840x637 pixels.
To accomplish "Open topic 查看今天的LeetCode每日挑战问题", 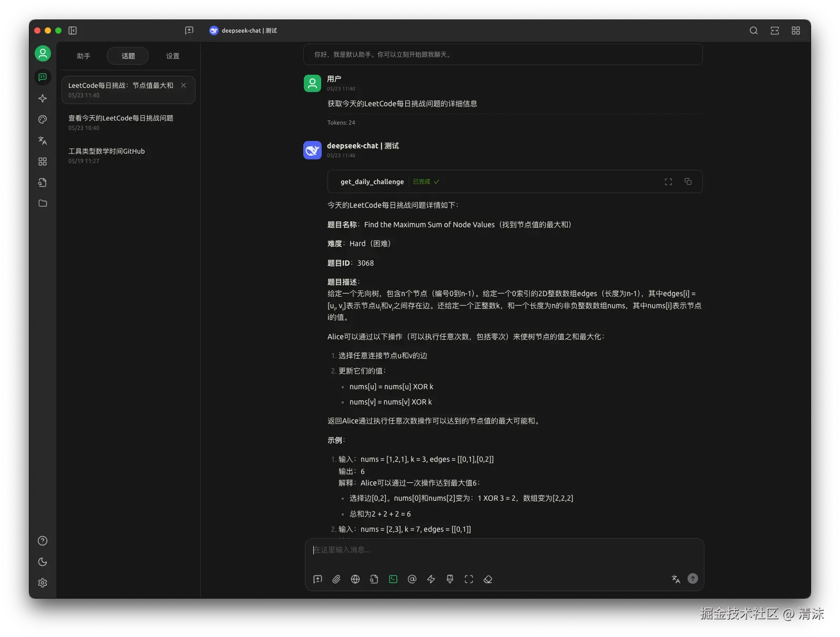I will [x=128, y=123].
